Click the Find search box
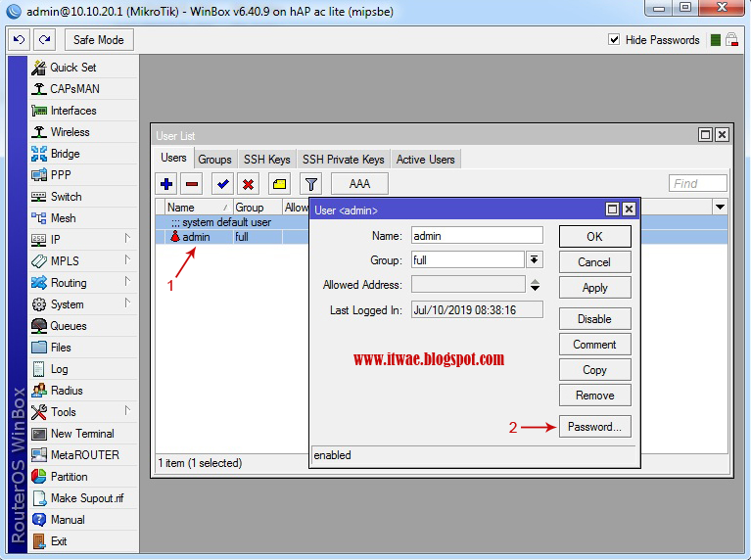This screenshot has width=751, height=560. [698, 183]
